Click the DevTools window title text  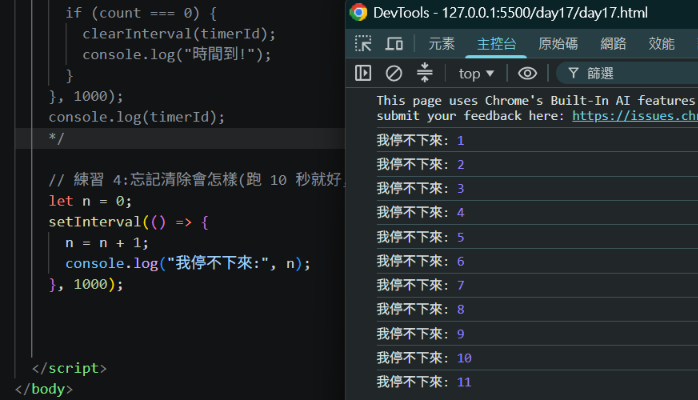pyautogui.click(x=510, y=12)
